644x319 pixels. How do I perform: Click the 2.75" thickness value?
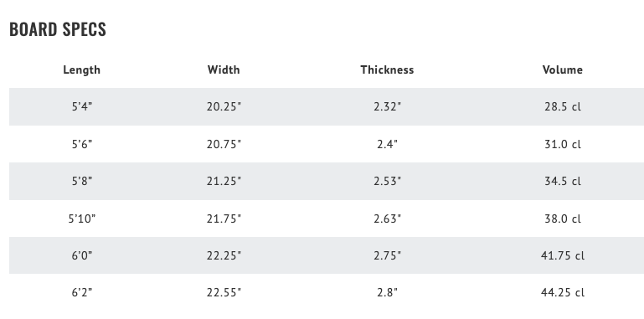coord(387,255)
